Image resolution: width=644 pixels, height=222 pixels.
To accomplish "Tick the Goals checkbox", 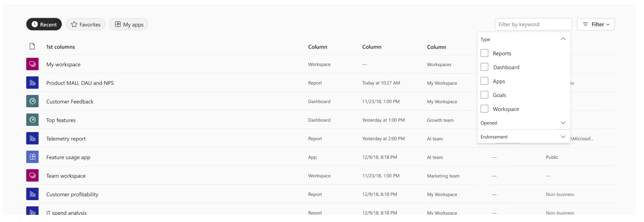I will 484,95.
